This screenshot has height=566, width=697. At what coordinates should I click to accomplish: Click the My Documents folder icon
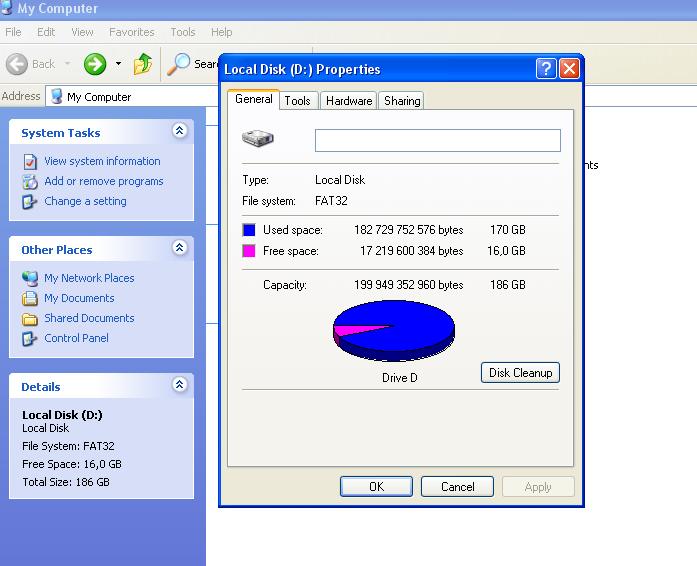[30, 298]
